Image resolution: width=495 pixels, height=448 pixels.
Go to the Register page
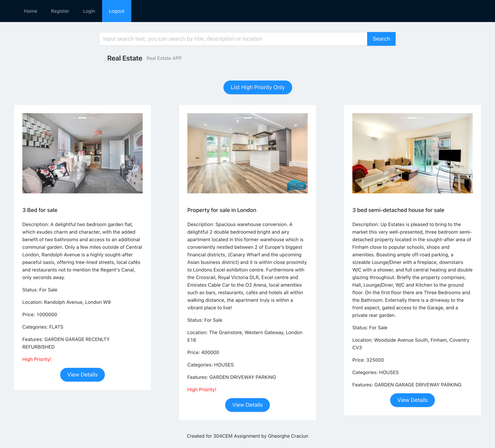point(60,11)
